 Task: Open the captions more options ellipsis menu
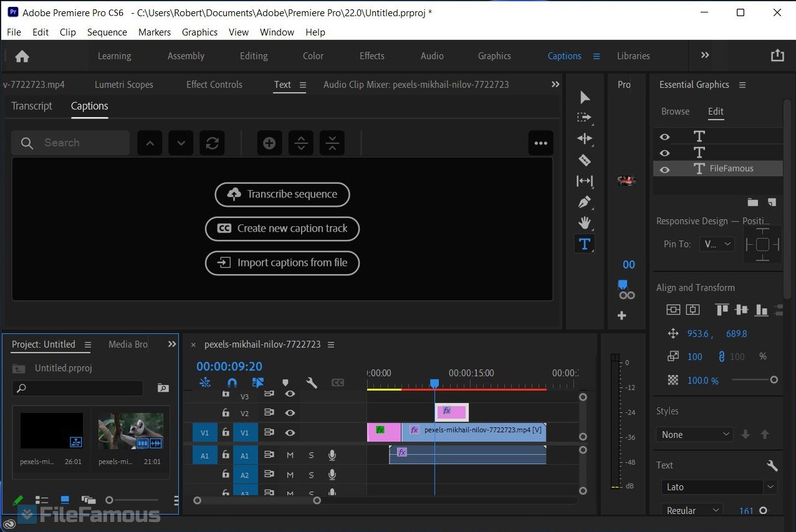tap(540, 143)
